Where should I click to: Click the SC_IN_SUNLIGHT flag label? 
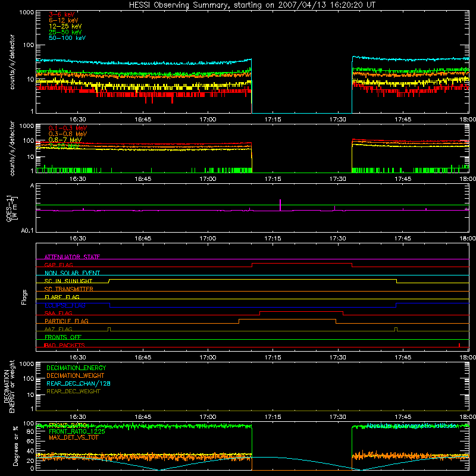pos(68,281)
